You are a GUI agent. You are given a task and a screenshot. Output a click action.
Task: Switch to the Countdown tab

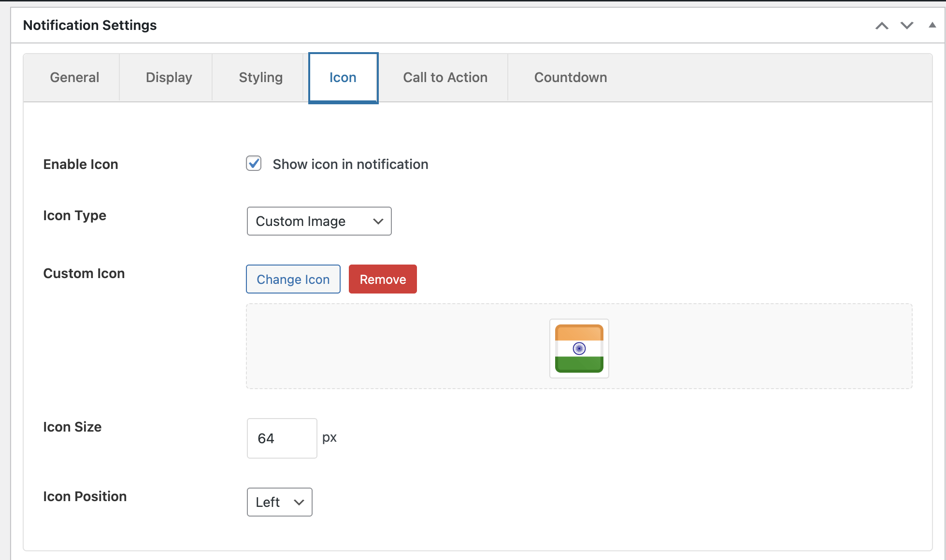(571, 77)
